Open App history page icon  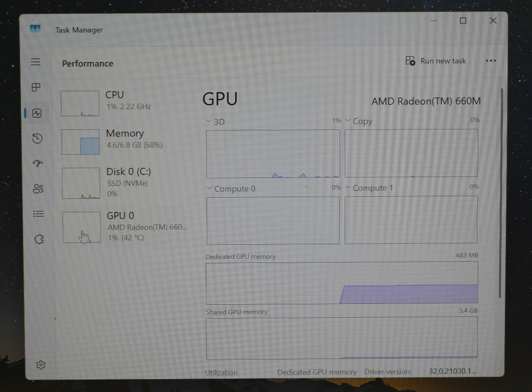[x=37, y=138]
